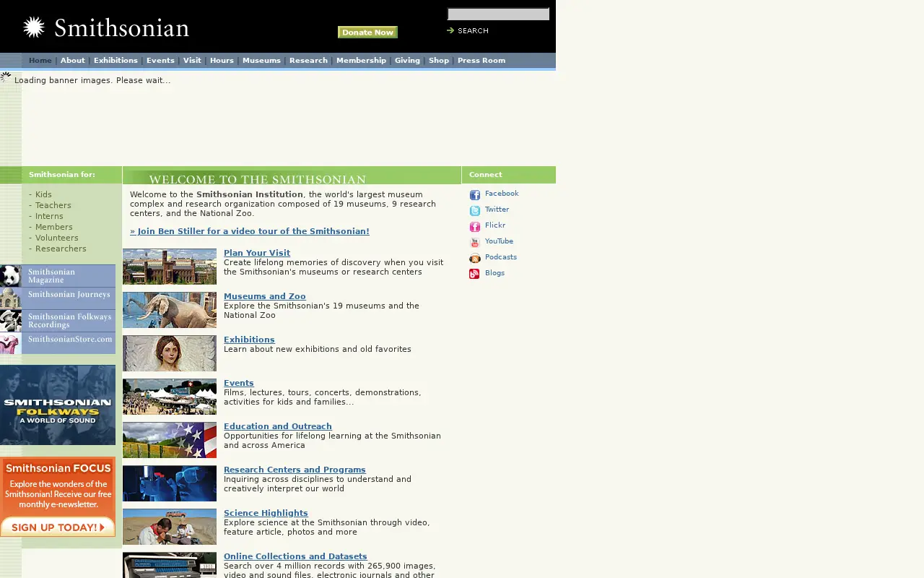
Task: Open the Smithsonian Folkways World of Sound ad
Action: tap(58, 405)
